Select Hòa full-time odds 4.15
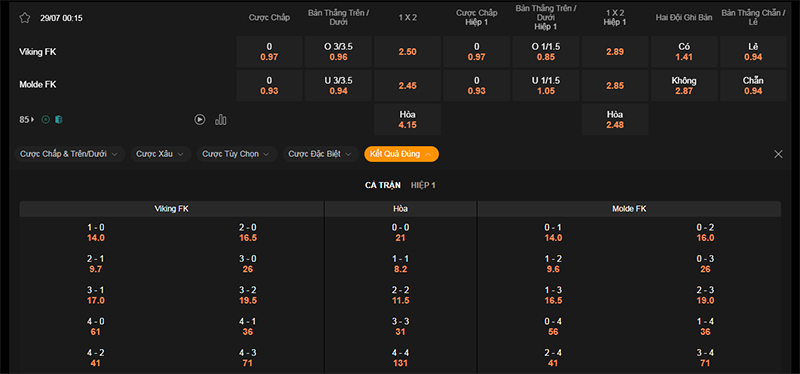The width and height of the screenshot is (800, 374). [408, 119]
